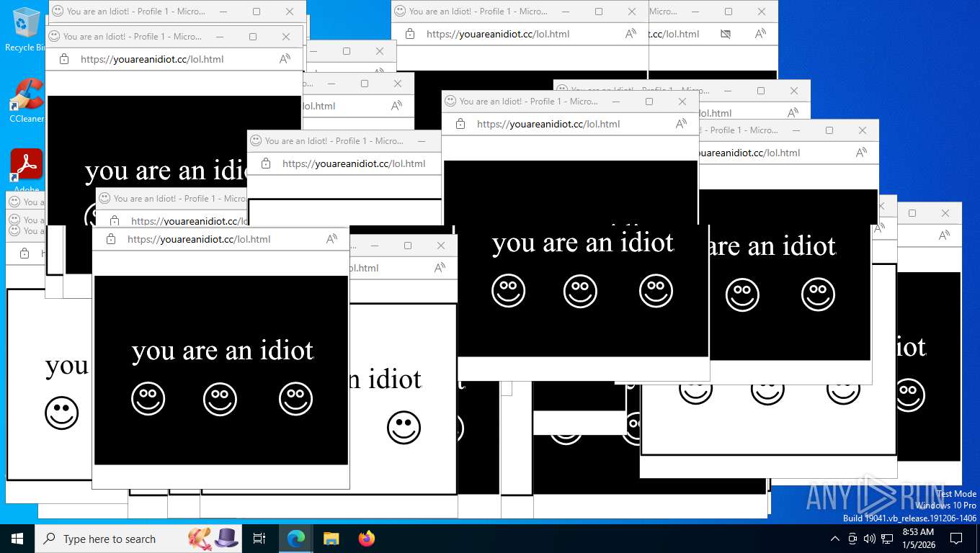The width and height of the screenshot is (980, 553).
Task: Click the lock icon in the leftmost partly hidden window
Action: click(x=24, y=253)
